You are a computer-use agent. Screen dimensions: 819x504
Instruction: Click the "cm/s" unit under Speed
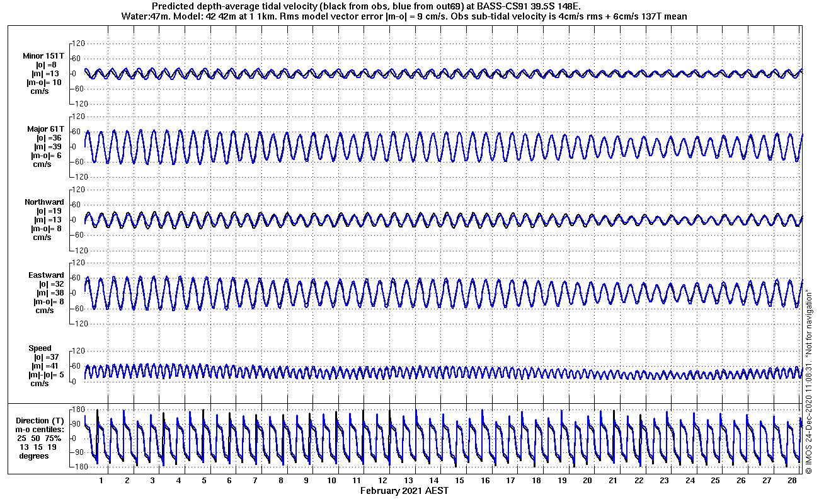pos(40,384)
